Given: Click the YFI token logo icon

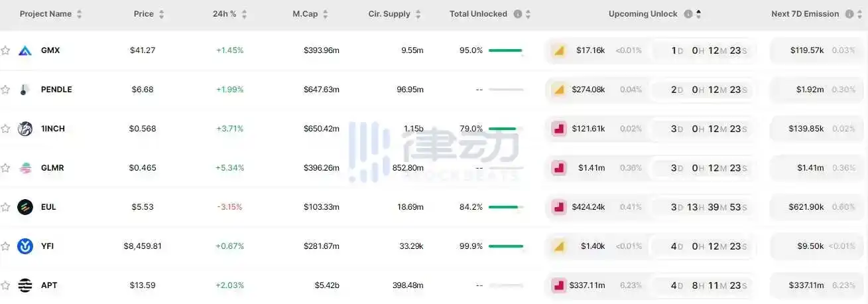Looking at the screenshot, I should (25, 246).
